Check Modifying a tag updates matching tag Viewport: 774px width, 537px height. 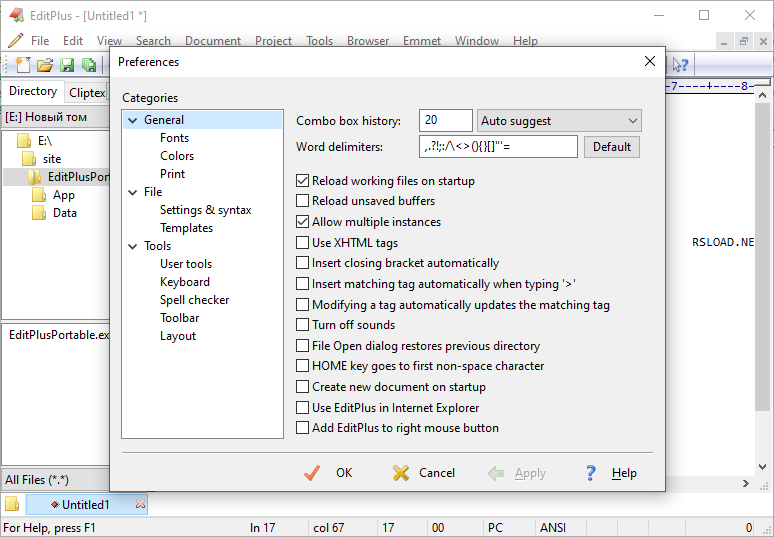[302, 305]
